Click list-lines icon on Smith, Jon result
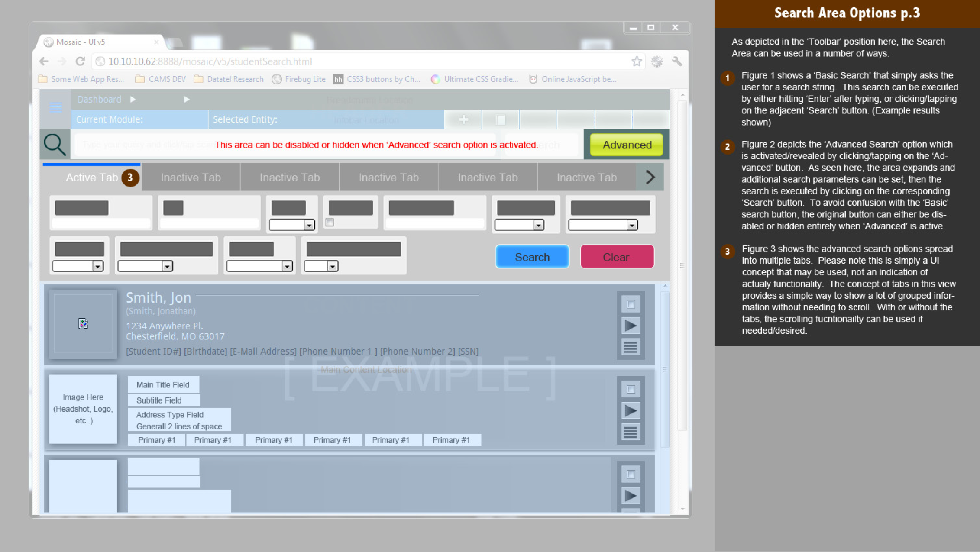This screenshot has height=552, width=980. [x=631, y=347]
